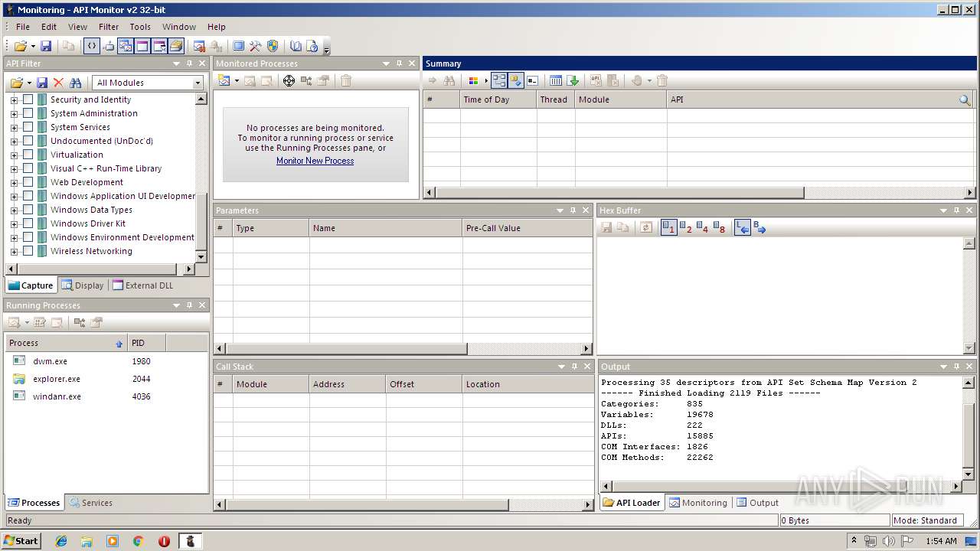
Task: Find an API using filter binoculars icon
Action: point(75,83)
